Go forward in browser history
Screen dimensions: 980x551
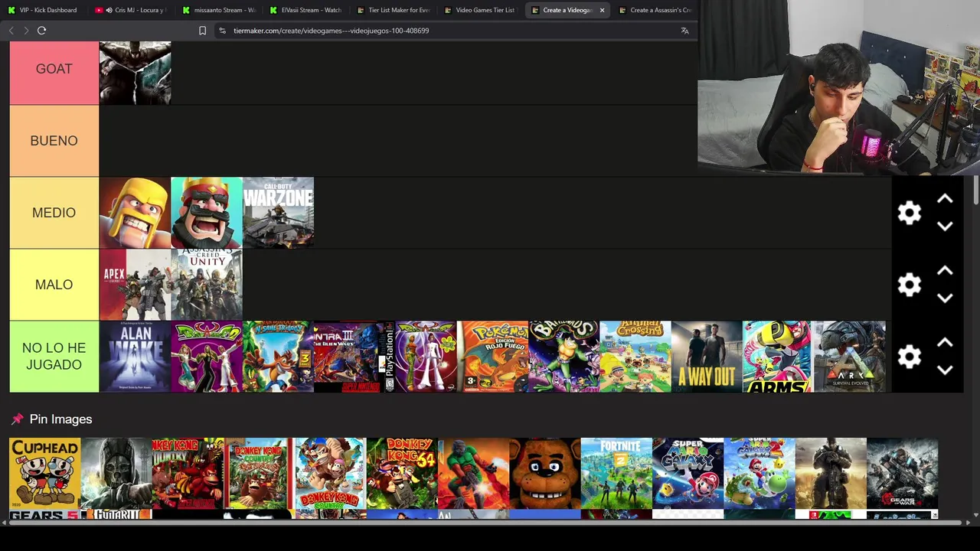(26, 31)
